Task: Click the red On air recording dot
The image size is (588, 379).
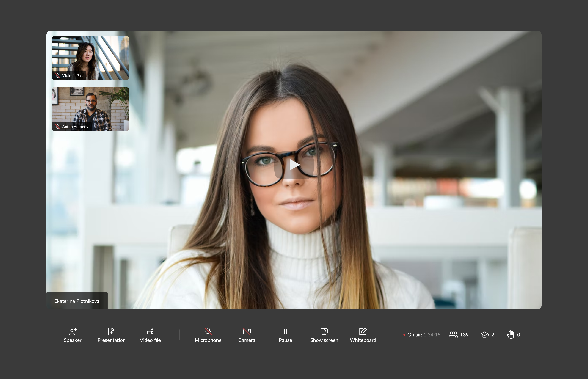Action: click(404, 335)
